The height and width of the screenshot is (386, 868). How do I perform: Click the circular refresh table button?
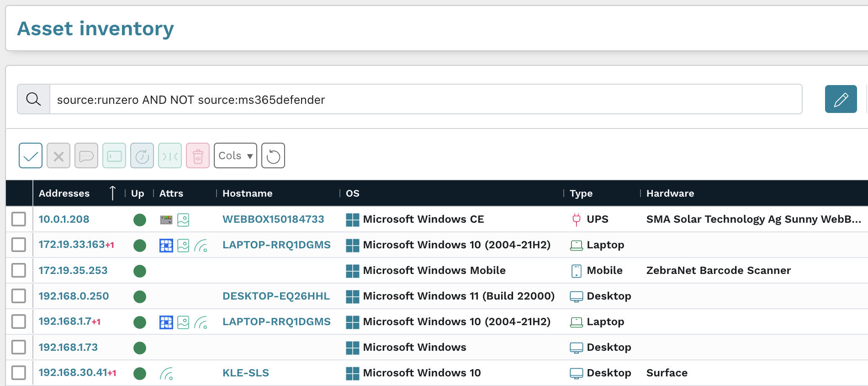tap(273, 155)
